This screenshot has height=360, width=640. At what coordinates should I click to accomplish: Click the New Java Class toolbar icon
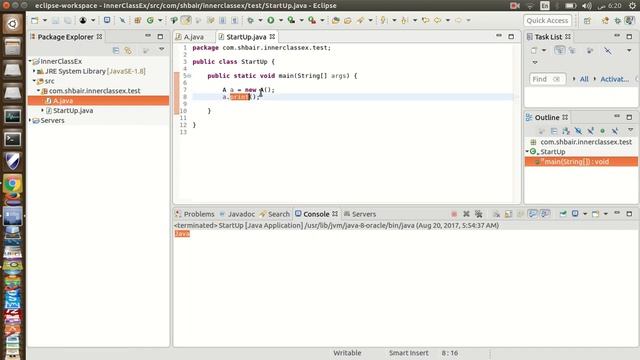pos(150,20)
